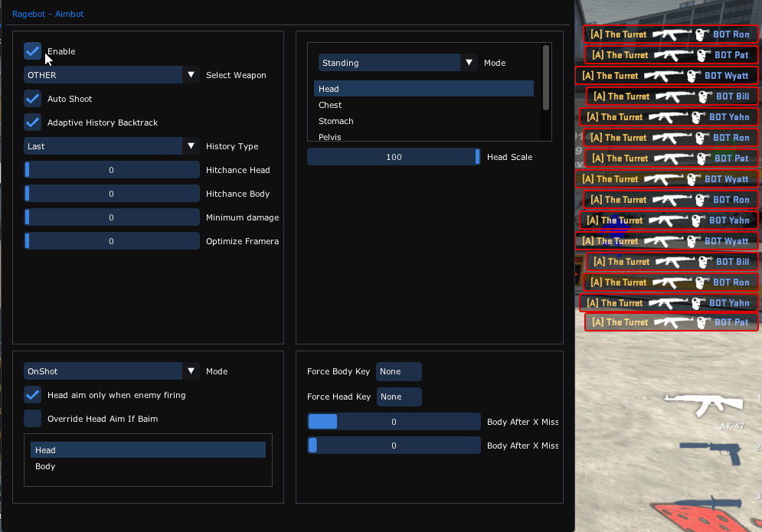Open the History Type dropdown showing Last
762x532 pixels.
coord(111,146)
